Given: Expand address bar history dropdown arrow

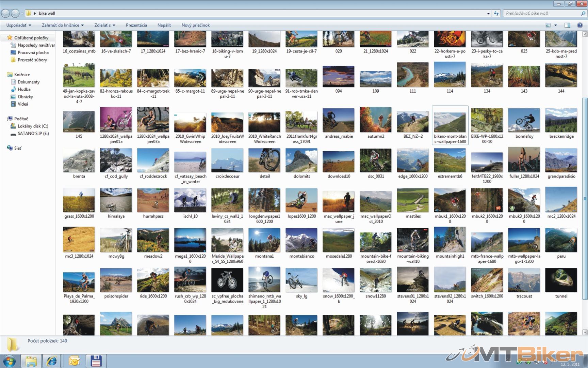Looking at the screenshot, I should tap(488, 13).
